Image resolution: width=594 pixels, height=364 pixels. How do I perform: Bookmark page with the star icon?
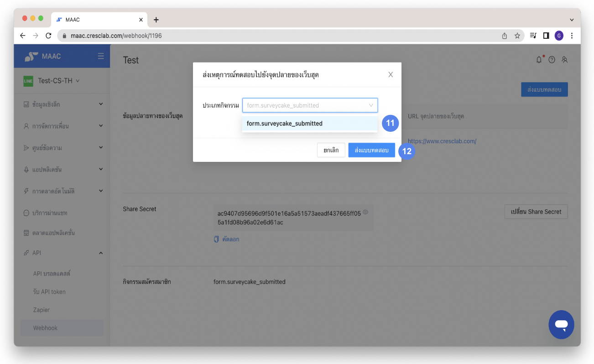(x=517, y=36)
